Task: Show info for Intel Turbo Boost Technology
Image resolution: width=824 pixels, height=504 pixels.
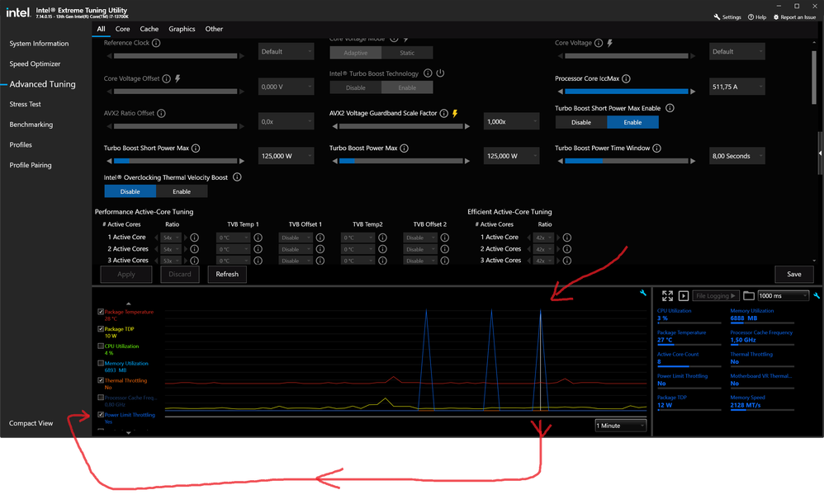Action: pos(428,73)
